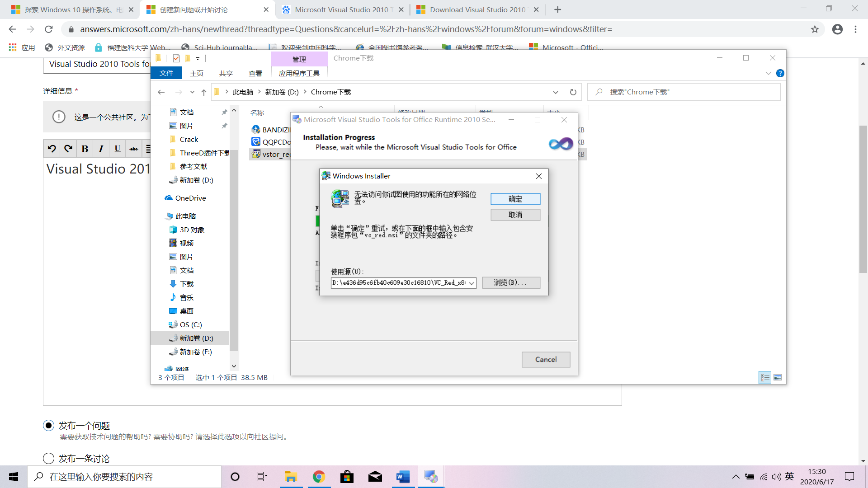Click refresh icon in File Explorer
The width and height of the screenshot is (868, 488).
pos(573,92)
